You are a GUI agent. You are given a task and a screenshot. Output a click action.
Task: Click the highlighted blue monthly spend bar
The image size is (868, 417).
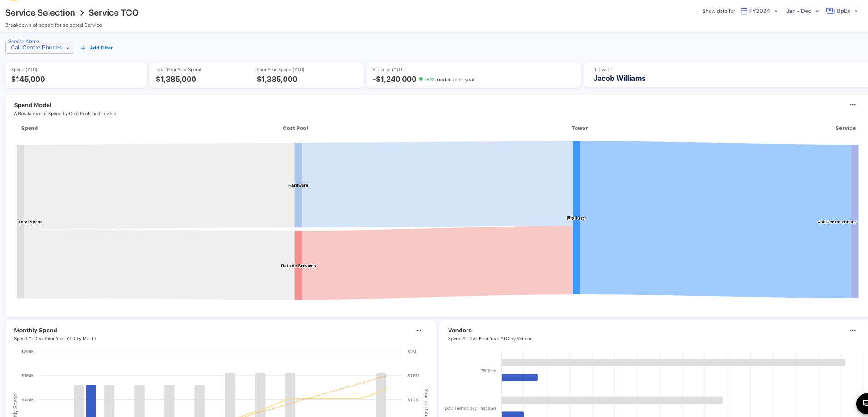[x=91, y=400]
